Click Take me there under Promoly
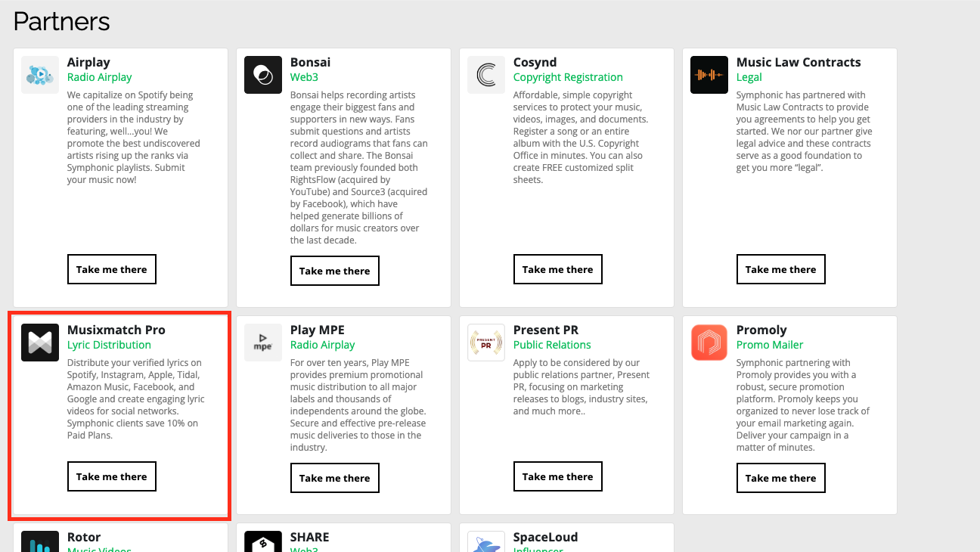Image resolution: width=980 pixels, height=552 pixels. (781, 478)
